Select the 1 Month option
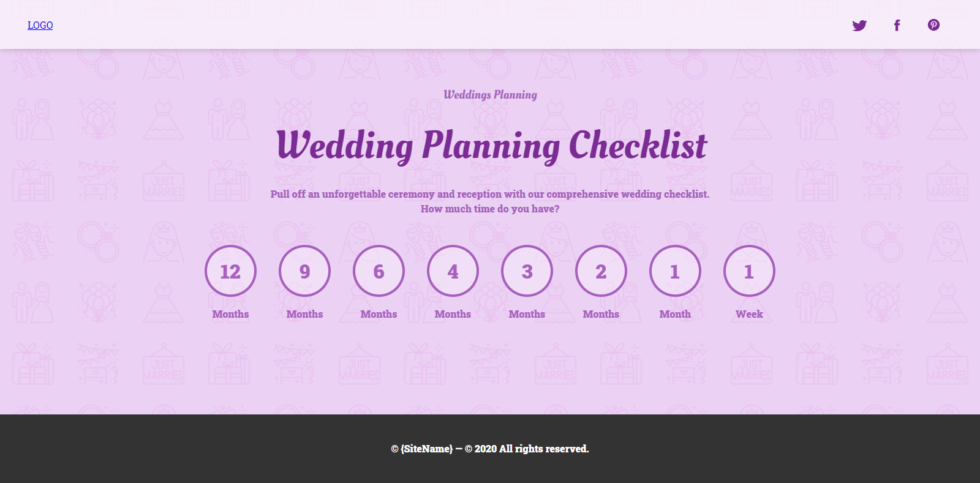 (675, 271)
